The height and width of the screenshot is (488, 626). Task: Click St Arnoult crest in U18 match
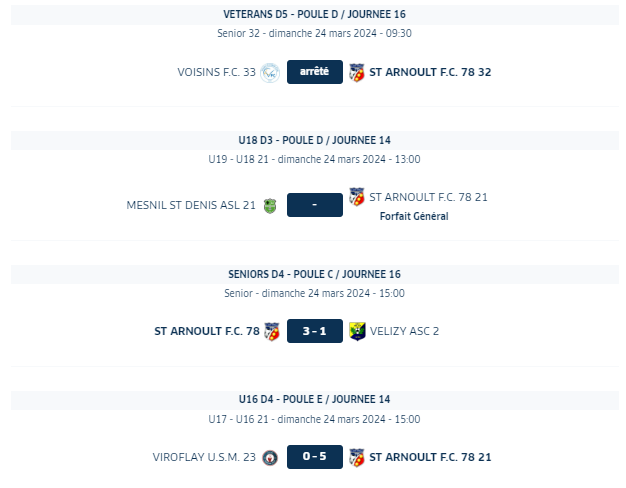point(357,197)
